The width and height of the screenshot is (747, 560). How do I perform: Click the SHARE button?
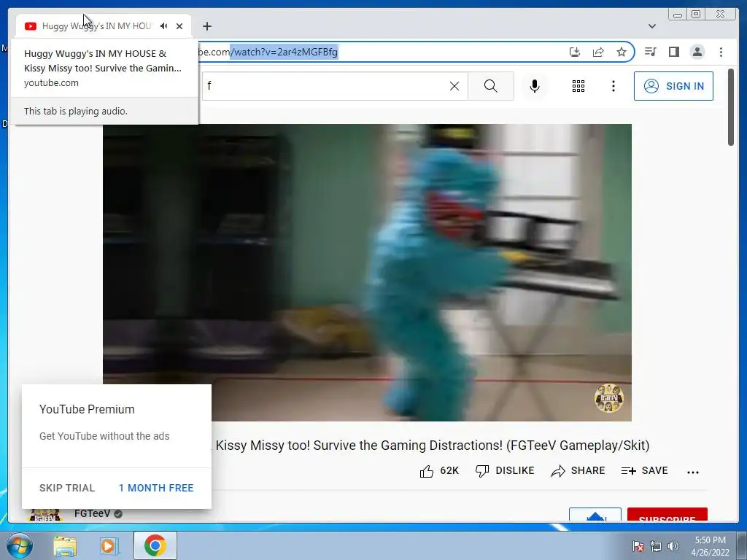578,471
